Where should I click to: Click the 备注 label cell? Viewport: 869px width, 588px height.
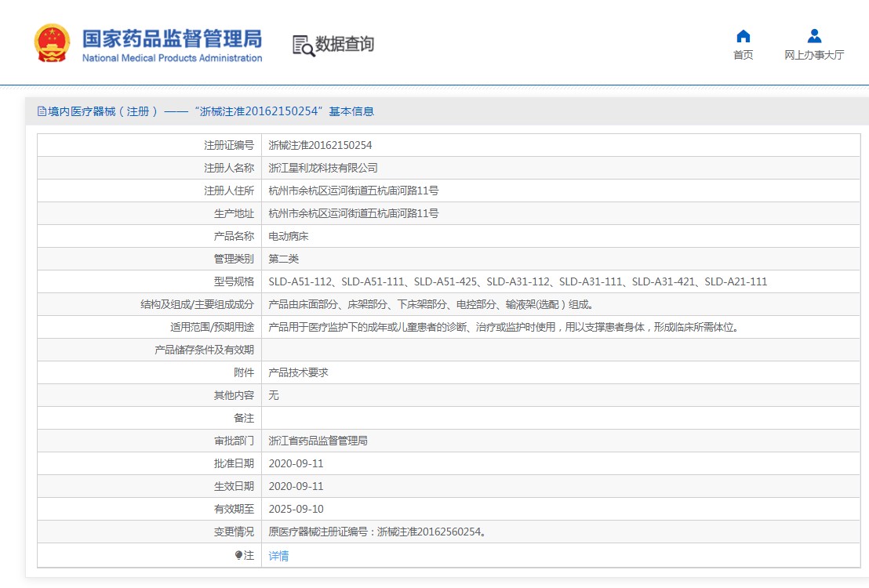(150, 418)
